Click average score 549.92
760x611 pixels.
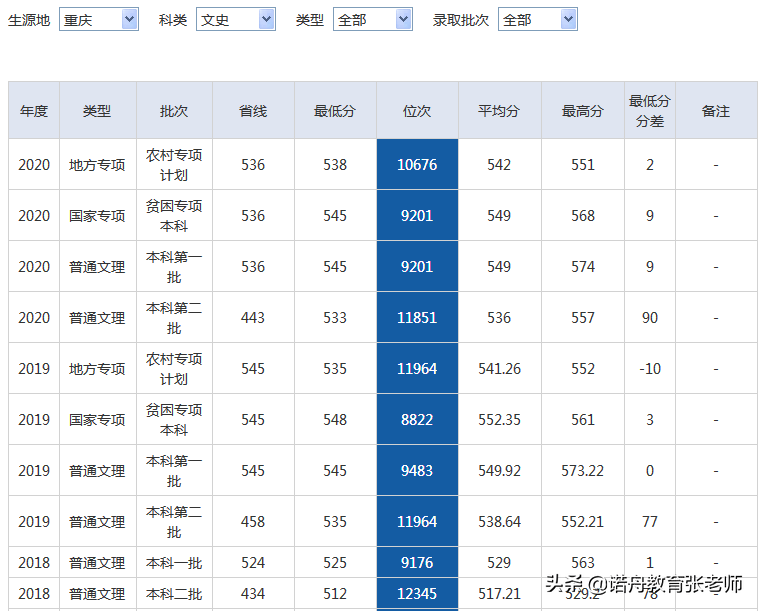pos(499,470)
